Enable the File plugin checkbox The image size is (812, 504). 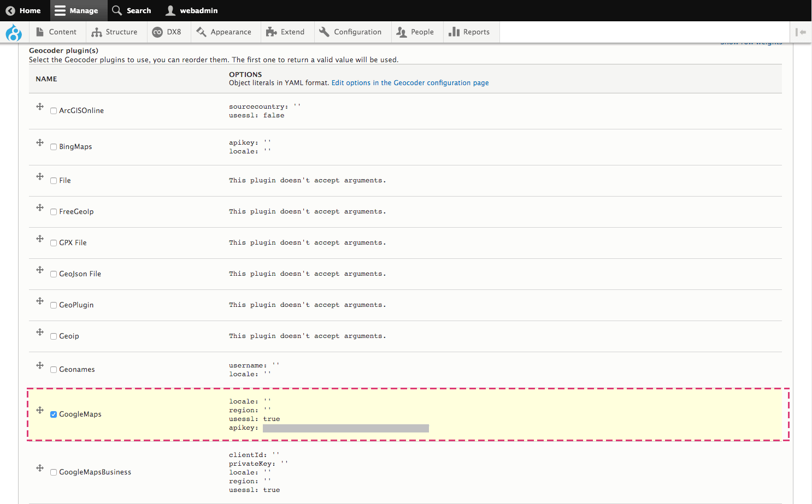[x=54, y=181]
